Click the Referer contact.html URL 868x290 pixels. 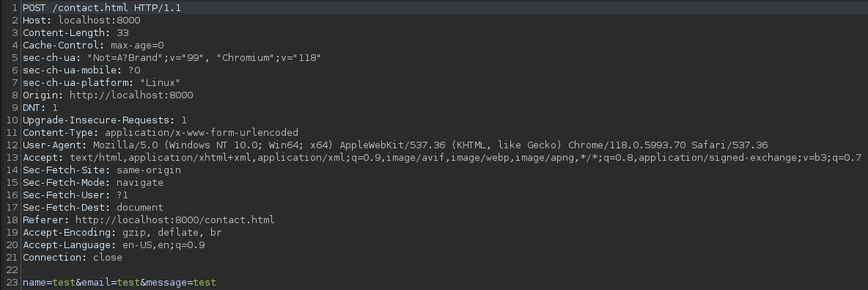(175, 220)
